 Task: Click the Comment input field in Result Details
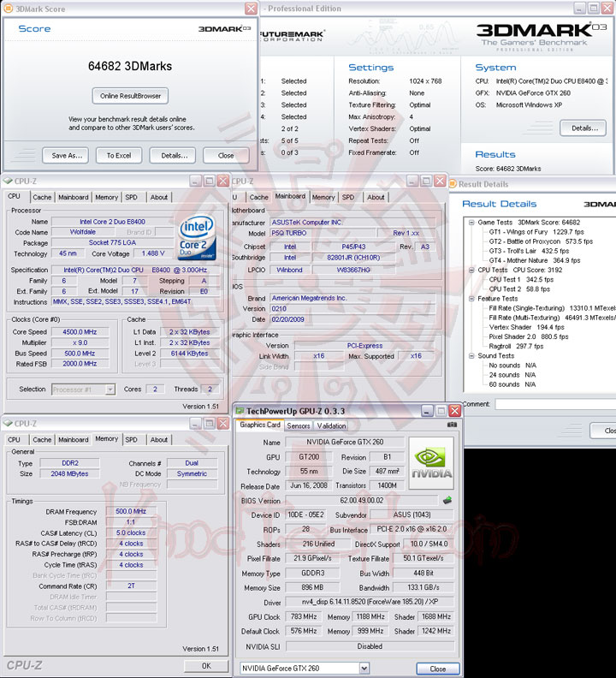(x=555, y=404)
